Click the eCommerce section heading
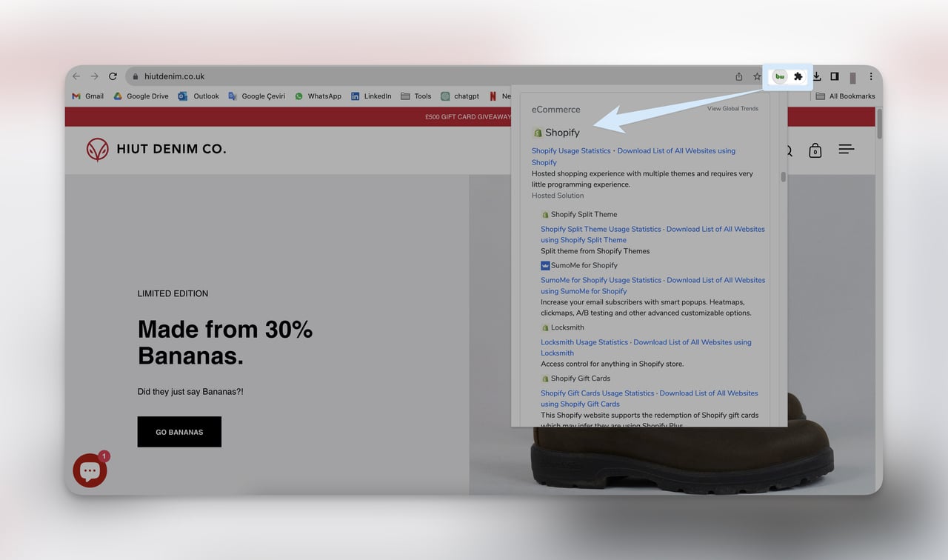This screenshot has height=560, width=948. [x=555, y=110]
